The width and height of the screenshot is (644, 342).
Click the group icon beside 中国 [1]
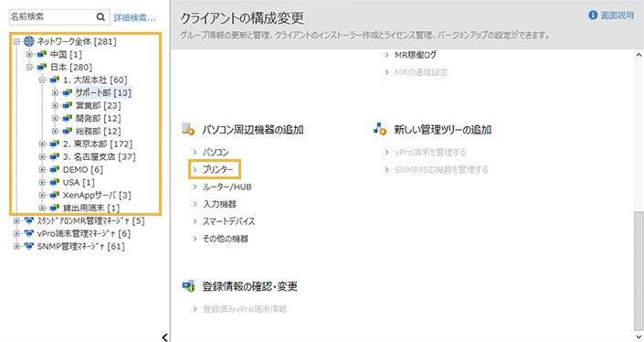pos(42,54)
